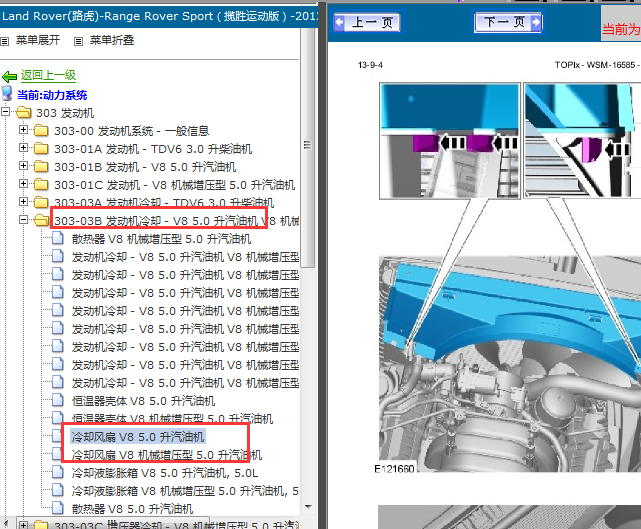Select 303-01C 发动机 V8 机械增压型

point(175,185)
